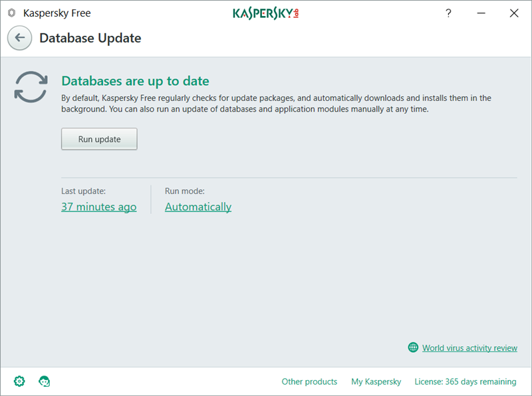Open support via the agent face icon
Image resolution: width=532 pixels, height=396 pixels.
(x=44, y=381)
